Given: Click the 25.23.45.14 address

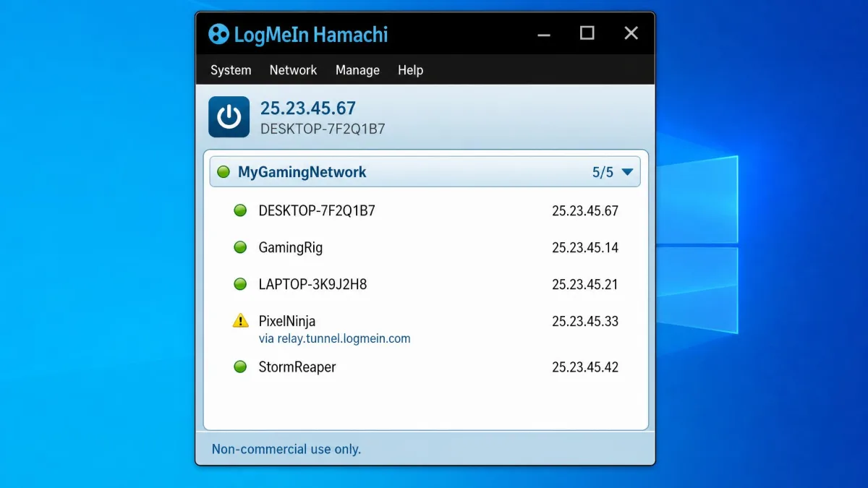Looking at the screenshot, I should 585,247.
